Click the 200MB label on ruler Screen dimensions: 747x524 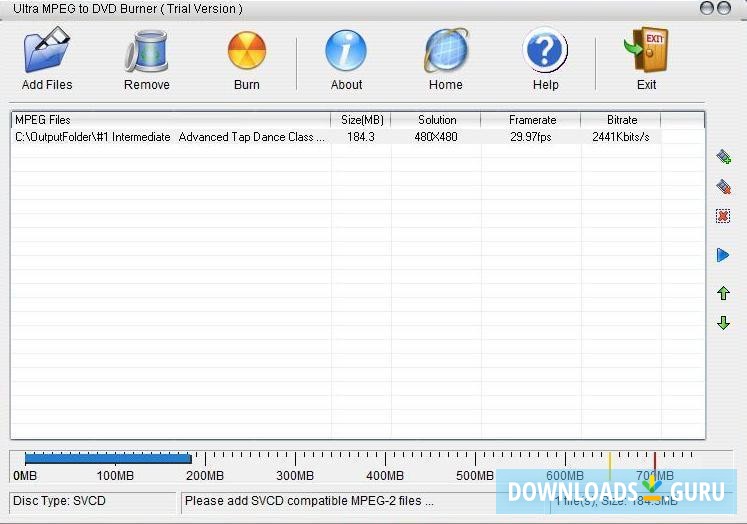coord(205,476)
